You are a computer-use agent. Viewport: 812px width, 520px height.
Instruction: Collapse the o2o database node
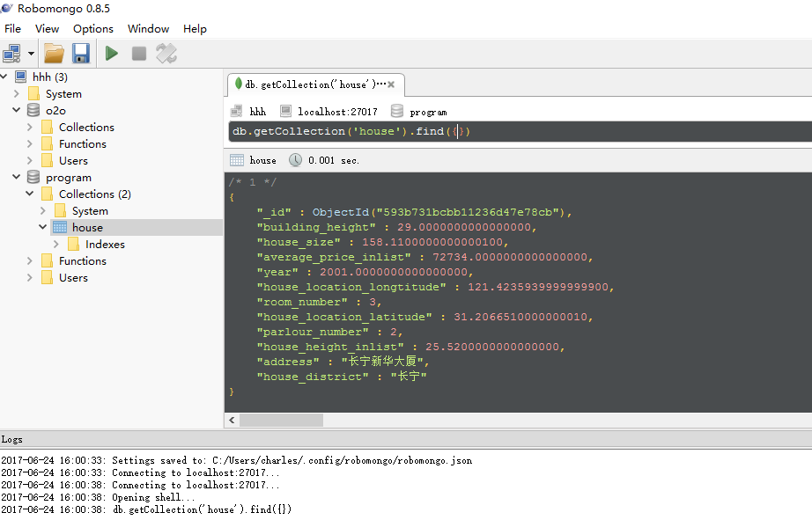16,110
